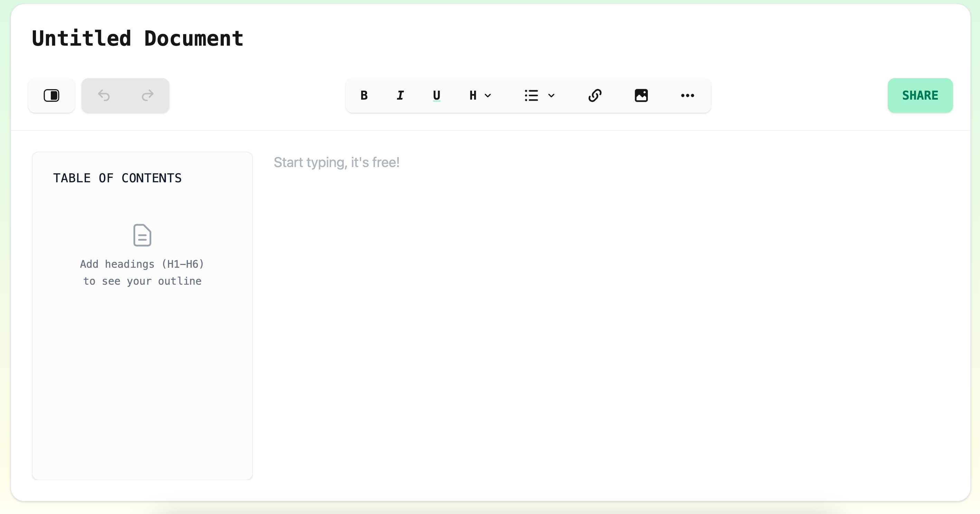Toggle bold formatting
Image resolution: width=980 pixels, height=514 pixels.
coord(364,95)
